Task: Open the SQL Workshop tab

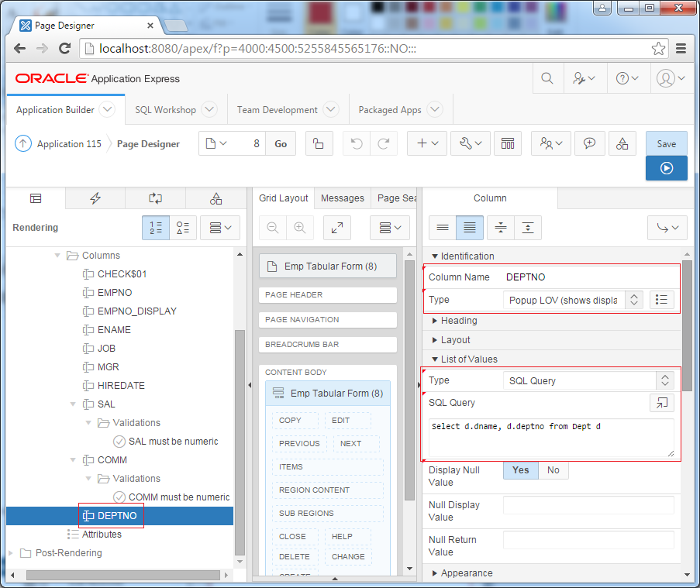Action: tap(166, 110)
